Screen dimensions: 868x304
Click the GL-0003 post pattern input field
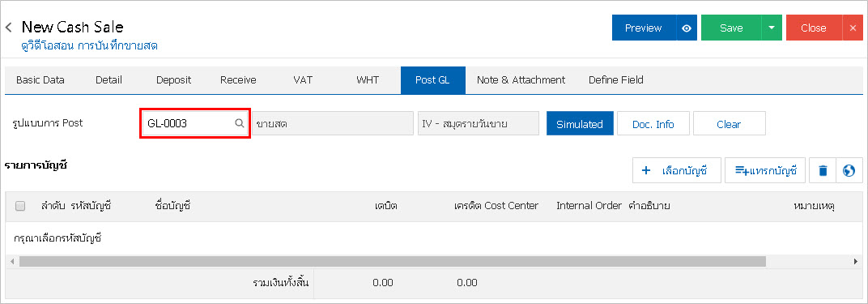[195, 123]
